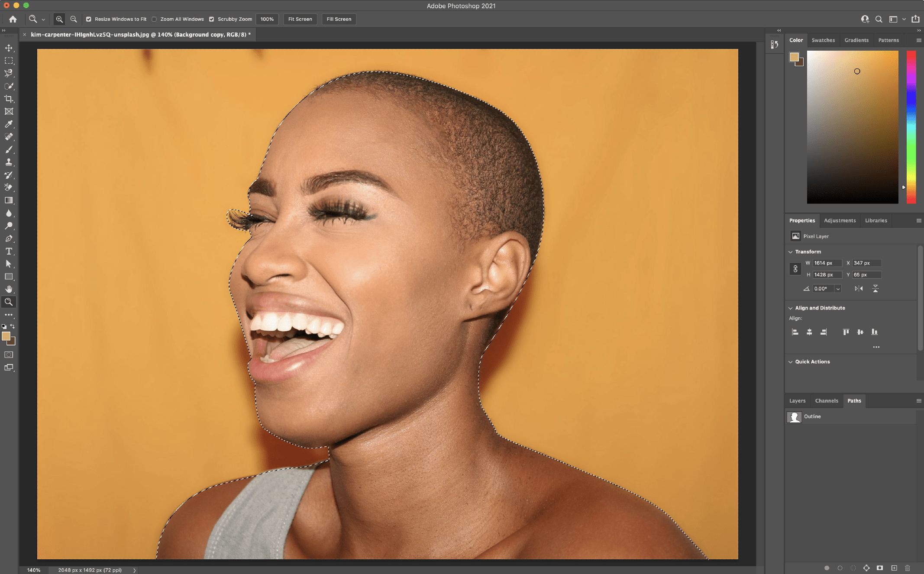Select the Text tool in toolbar
Screen dimensions: 924x574
[9, 252]
